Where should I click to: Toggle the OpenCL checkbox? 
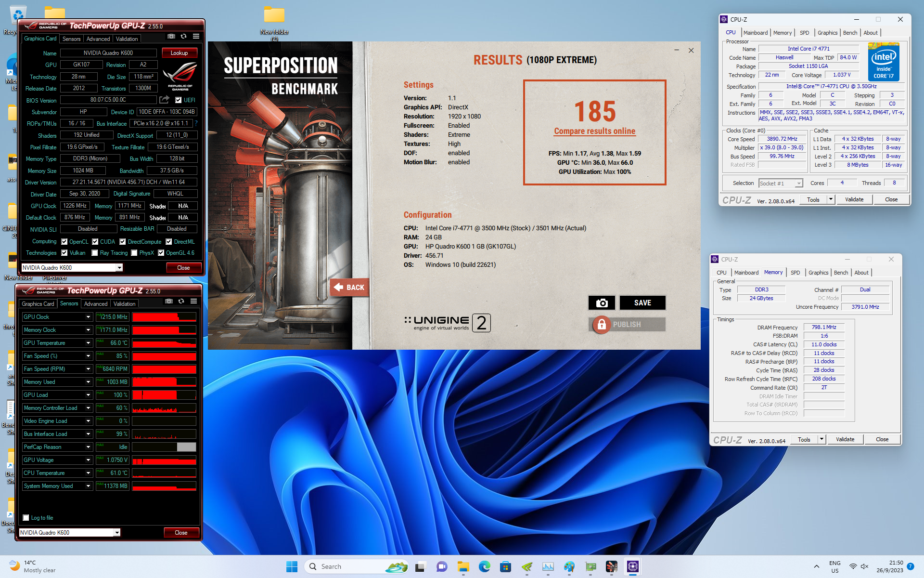click(x=64, y=242)
